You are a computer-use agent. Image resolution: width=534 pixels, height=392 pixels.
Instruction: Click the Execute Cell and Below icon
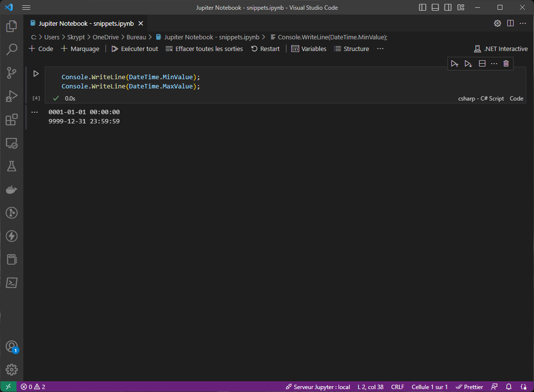(468, 63)
